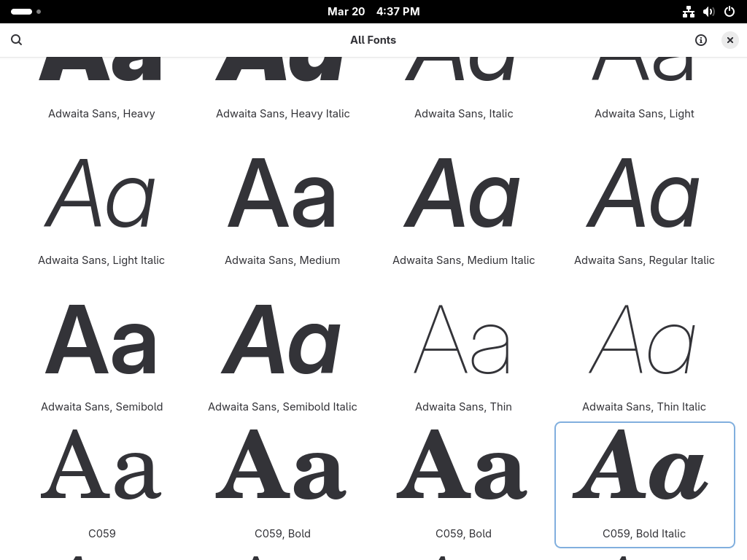Open the clock calendar menu
This screenshot has width=747, height=560.
[373, 12]
